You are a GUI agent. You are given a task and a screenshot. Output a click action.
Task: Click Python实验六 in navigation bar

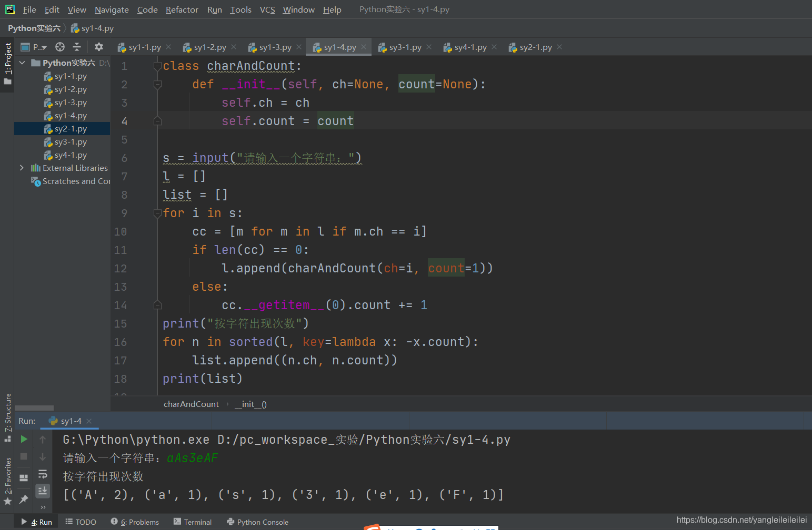coord(34,28)
